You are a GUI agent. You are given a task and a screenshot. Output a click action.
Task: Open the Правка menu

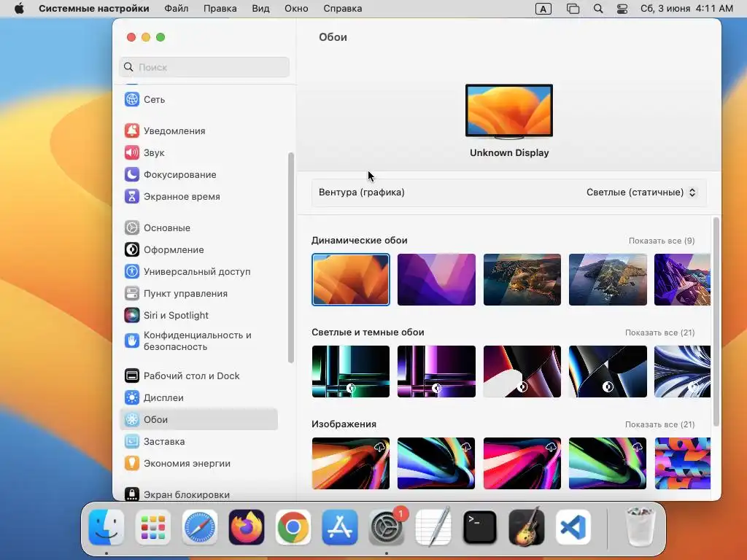[220, 9]
